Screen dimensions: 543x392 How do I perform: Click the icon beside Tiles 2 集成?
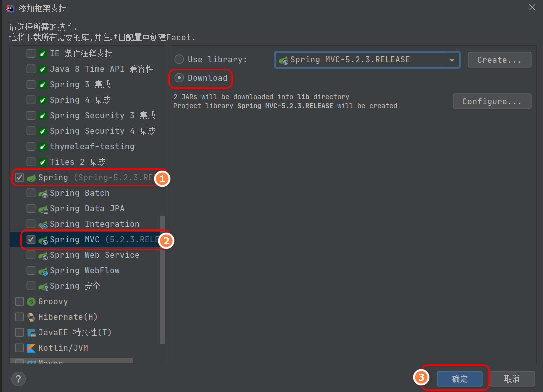pyautogui.click(x=43, y=162)
